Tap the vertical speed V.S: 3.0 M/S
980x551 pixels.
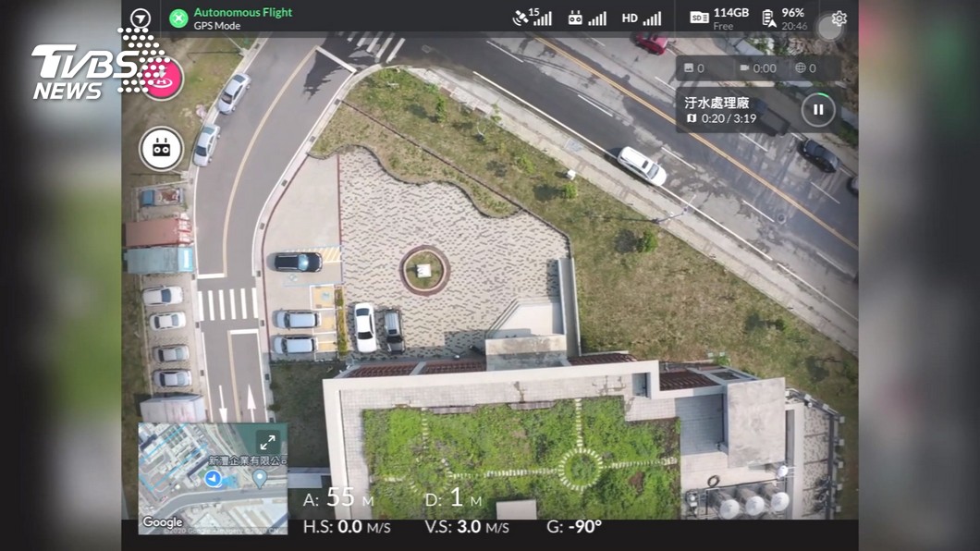(x=467, y=527)
